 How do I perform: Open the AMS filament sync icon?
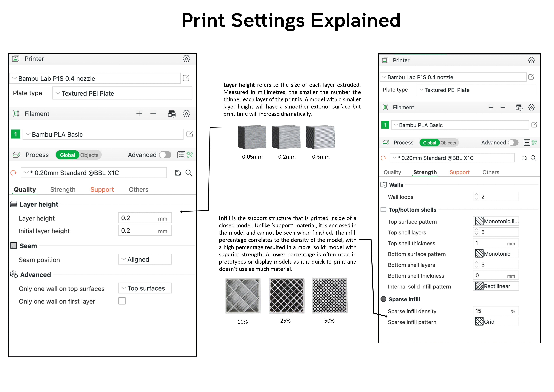point(172,114)
